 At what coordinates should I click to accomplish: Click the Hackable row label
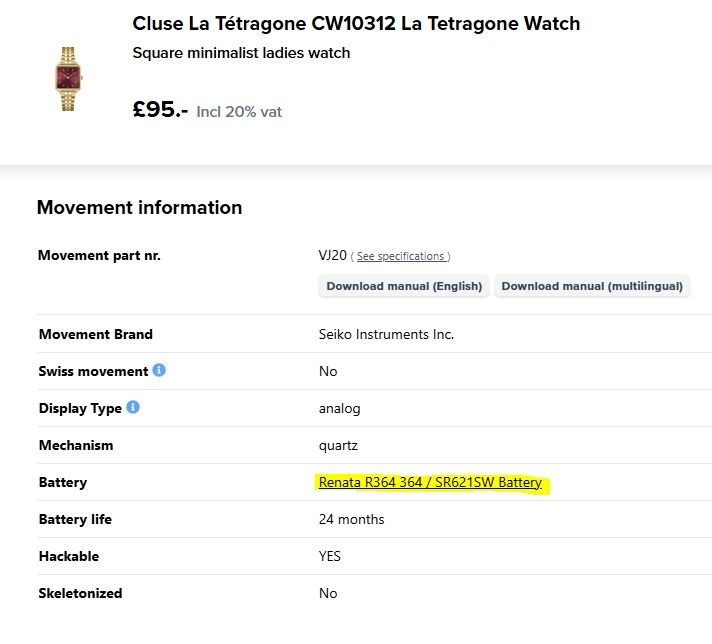(x=69, y=556)
